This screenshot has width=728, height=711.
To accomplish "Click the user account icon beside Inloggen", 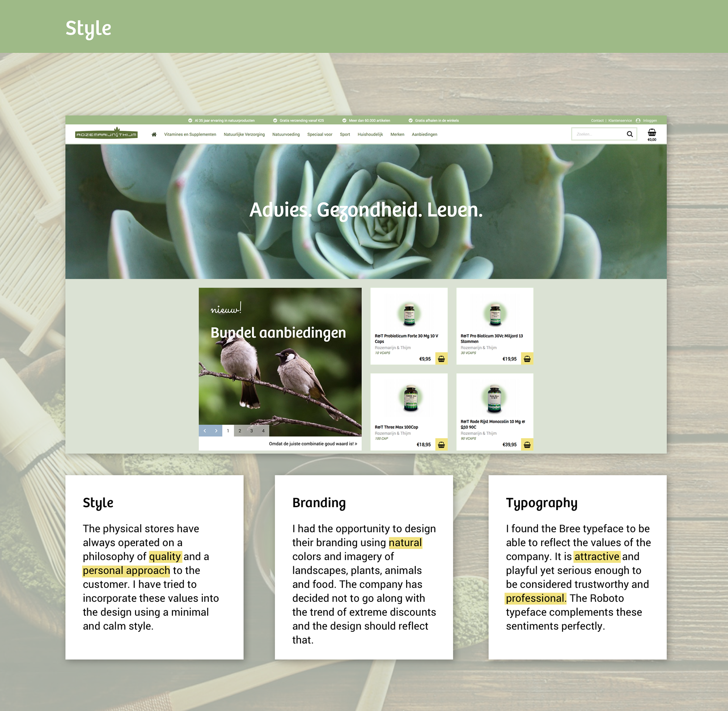I will (638, 121).
